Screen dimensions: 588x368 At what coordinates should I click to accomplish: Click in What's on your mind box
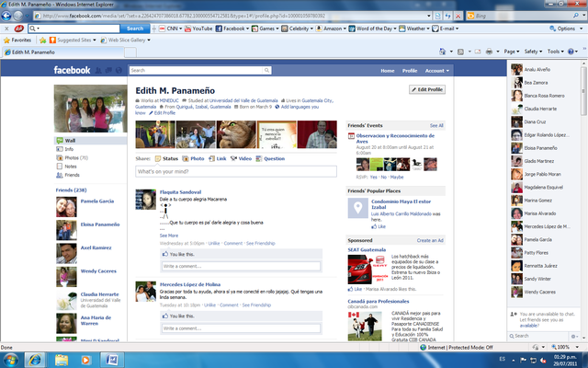click(x=236, y=172)
